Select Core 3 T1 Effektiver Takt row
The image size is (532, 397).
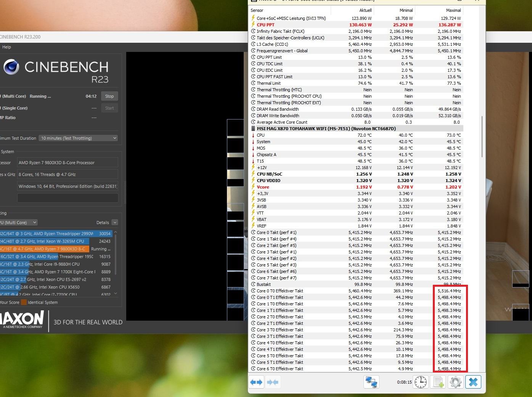click(356, 336)
